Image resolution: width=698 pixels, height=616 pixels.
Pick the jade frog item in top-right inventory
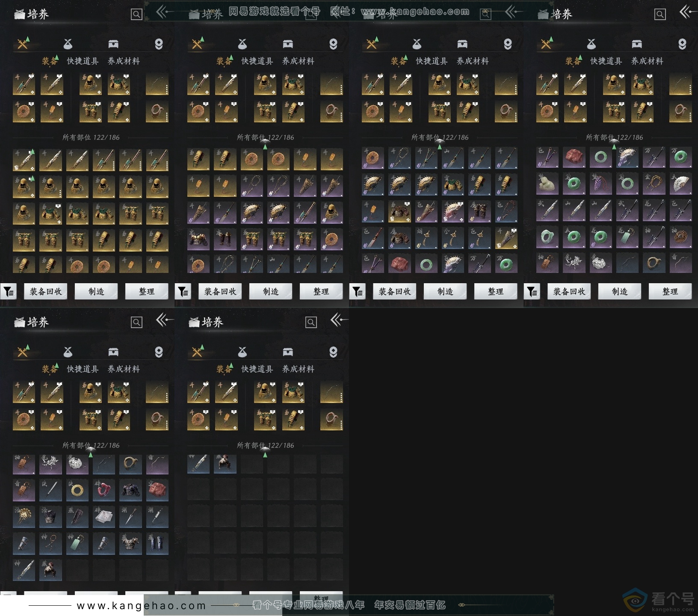click(547, 184)
